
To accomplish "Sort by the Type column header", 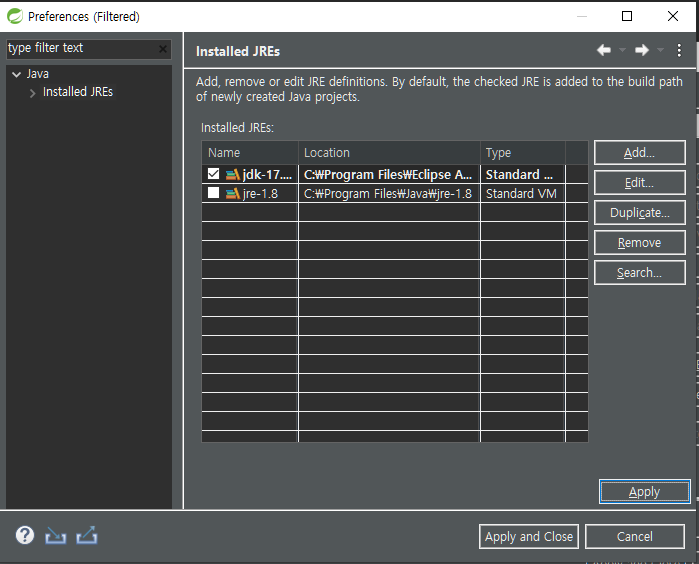I will tap(523, 152).
